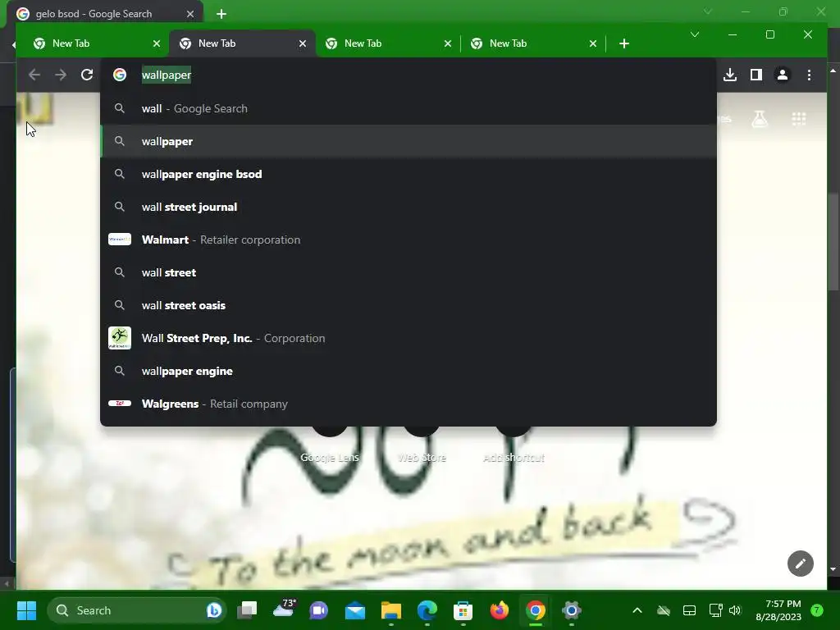Toggle the side panel icon
The height and width of the screenshot is (630, 840).
coord(756,75)
